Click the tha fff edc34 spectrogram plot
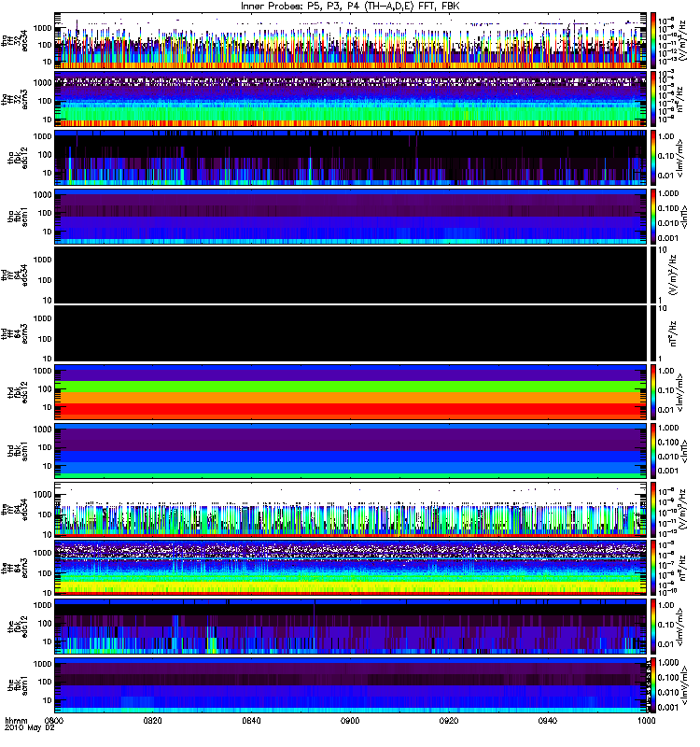The image size is (700, 747). (x=350, y=40)
